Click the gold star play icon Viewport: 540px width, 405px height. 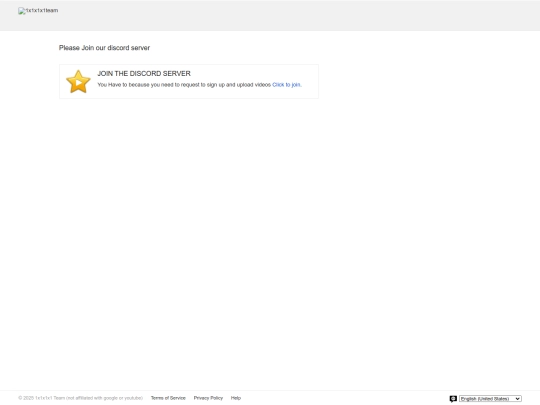pos(78,82)
